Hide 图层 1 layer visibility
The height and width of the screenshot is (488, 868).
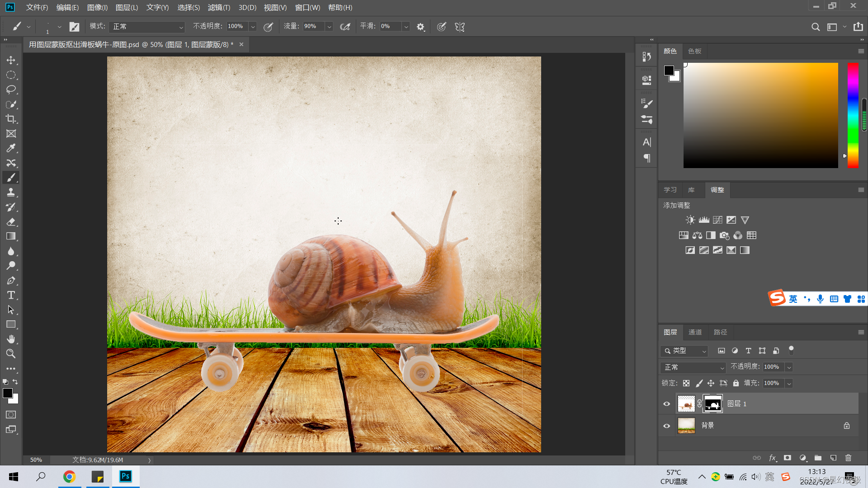tap(666, 404)
